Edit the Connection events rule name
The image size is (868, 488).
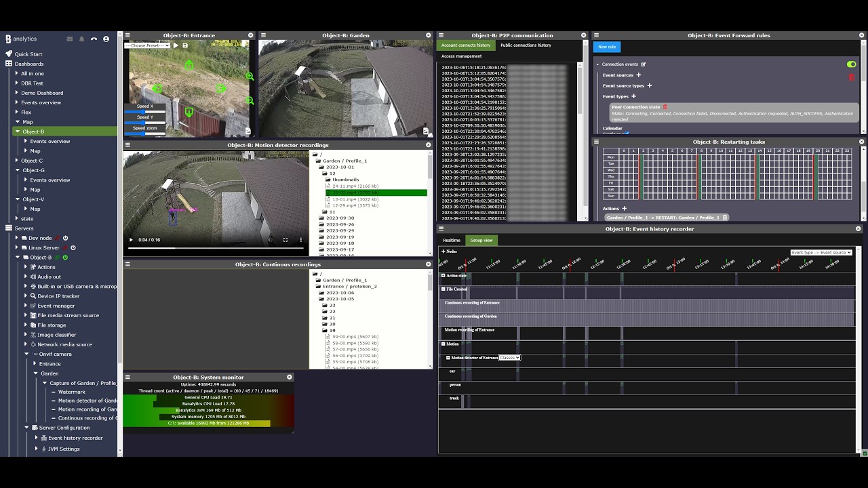pos(644,64)
